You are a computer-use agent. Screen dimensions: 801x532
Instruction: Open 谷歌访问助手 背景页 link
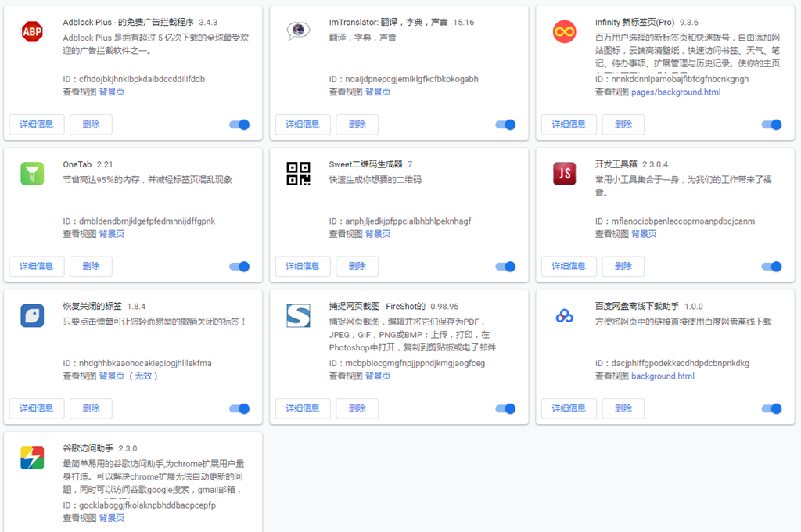(112, 518)
